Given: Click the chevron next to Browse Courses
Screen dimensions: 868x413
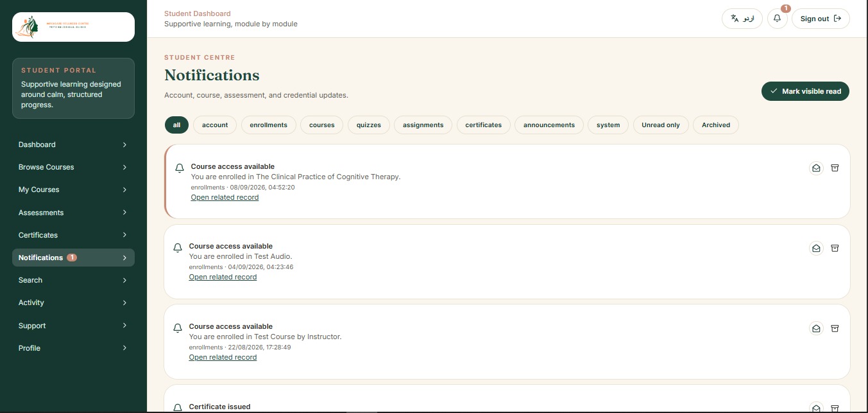Looking at the screenshot, I should [124, 167].
